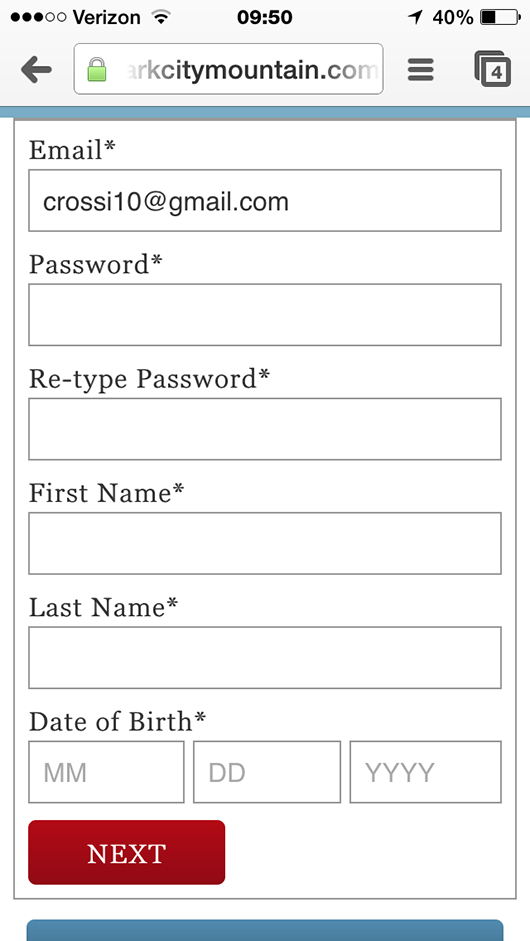Tap the DD birth day field
Screen dimensions: 530x941
coord(267,772)
